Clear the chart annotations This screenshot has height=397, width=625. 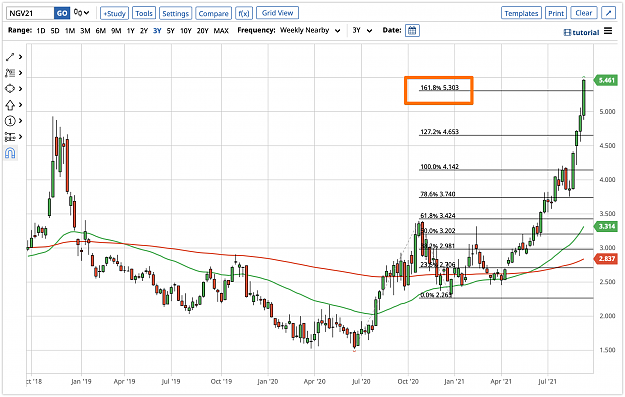(x=584, y=13)
